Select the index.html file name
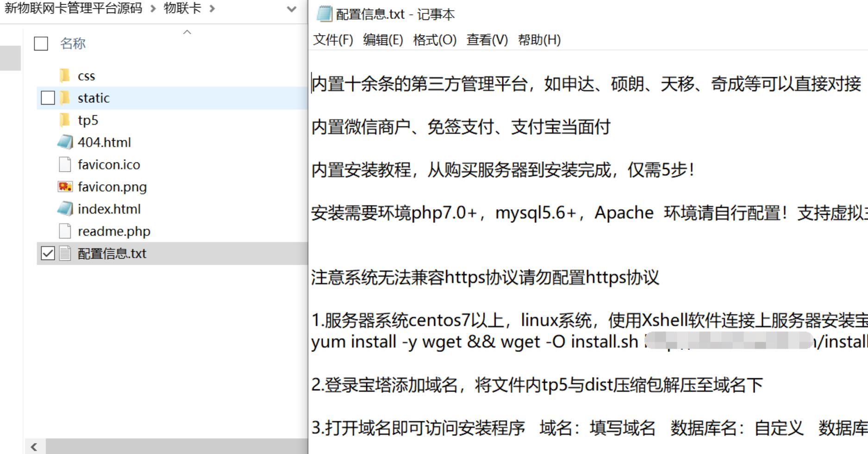This screenshot has height=454, width=868. click(109, 209)
